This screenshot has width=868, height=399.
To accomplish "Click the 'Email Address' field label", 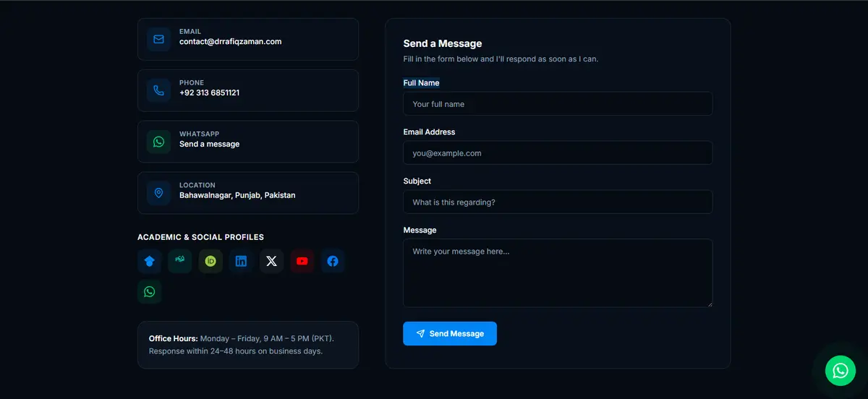I will [x=430, y=132].
